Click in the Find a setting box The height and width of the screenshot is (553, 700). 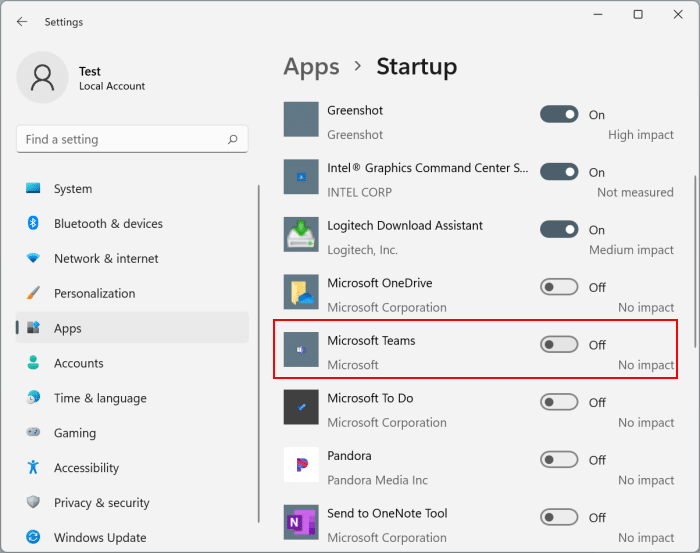132,139
